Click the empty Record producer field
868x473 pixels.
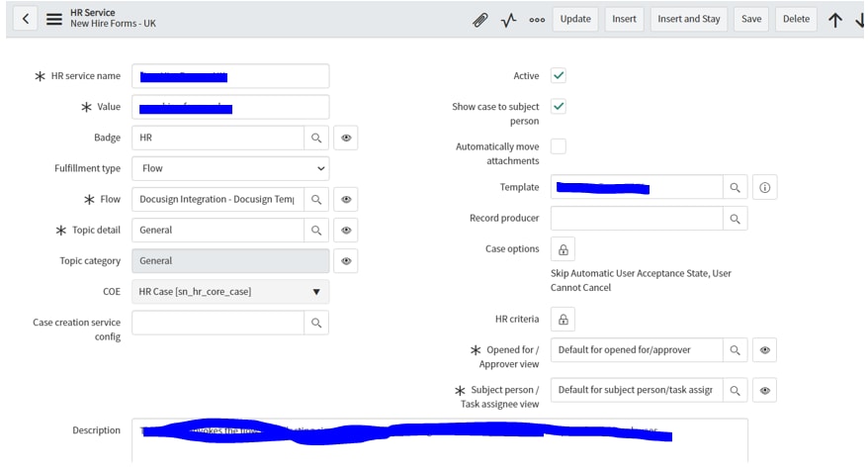[x=637, y=219]
